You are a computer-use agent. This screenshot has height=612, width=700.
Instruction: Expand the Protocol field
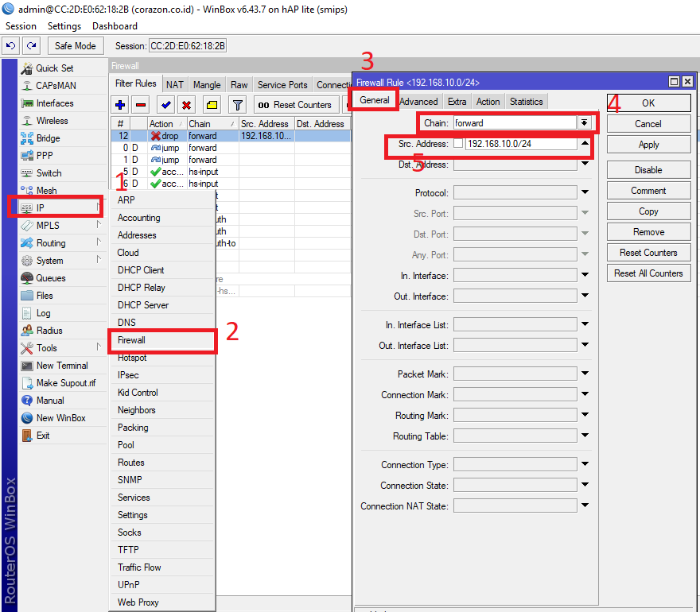(585, 192)
